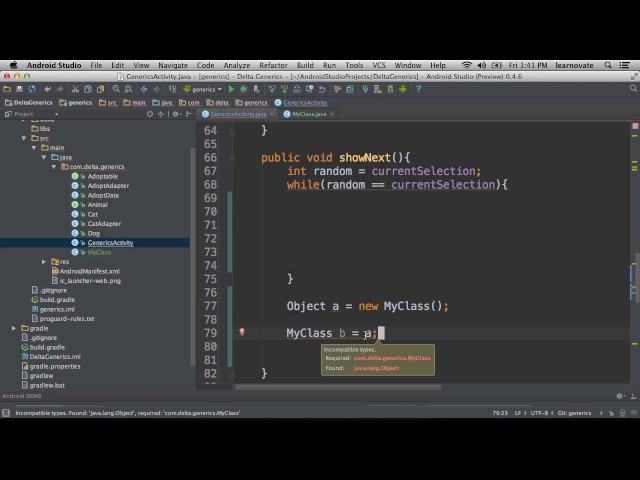
Task: Click the Paste toolbar icon
Action: [x=100, y=89]
